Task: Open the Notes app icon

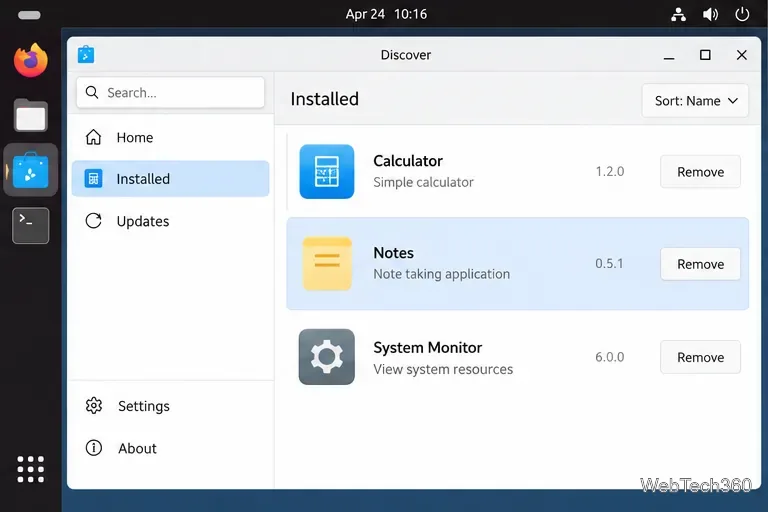Action: [327, 264]
